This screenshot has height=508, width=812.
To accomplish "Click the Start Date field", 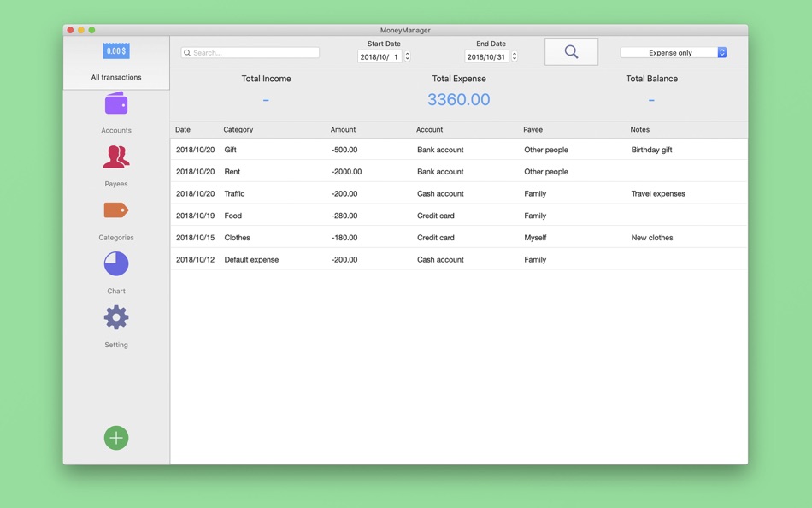I will [379, 56].
